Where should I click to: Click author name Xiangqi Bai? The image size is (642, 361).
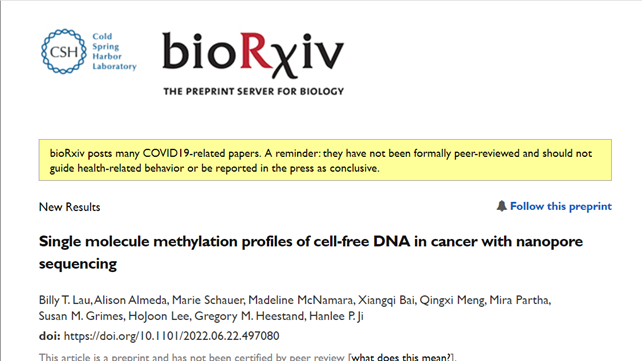(387, 300)
